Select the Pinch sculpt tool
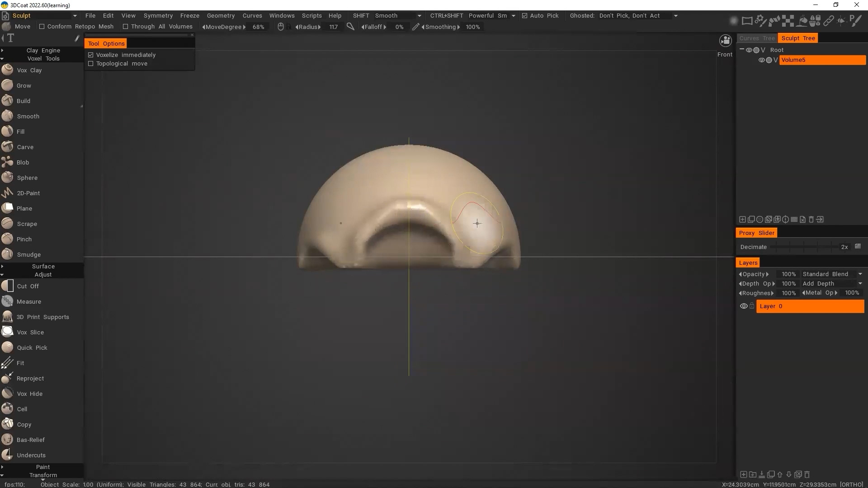The width and height of the screenshot is (868, 488). 24,239
